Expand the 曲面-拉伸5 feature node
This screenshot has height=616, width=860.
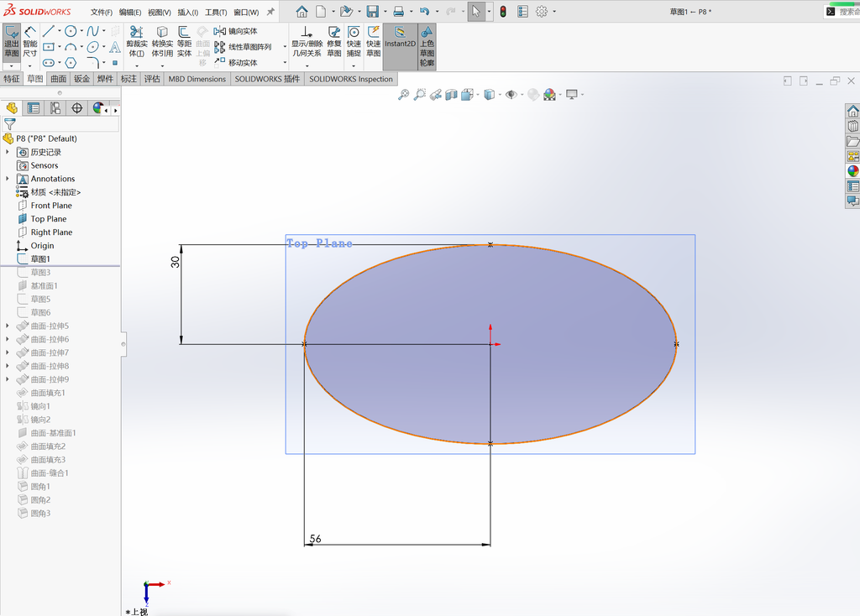(7, 326)
